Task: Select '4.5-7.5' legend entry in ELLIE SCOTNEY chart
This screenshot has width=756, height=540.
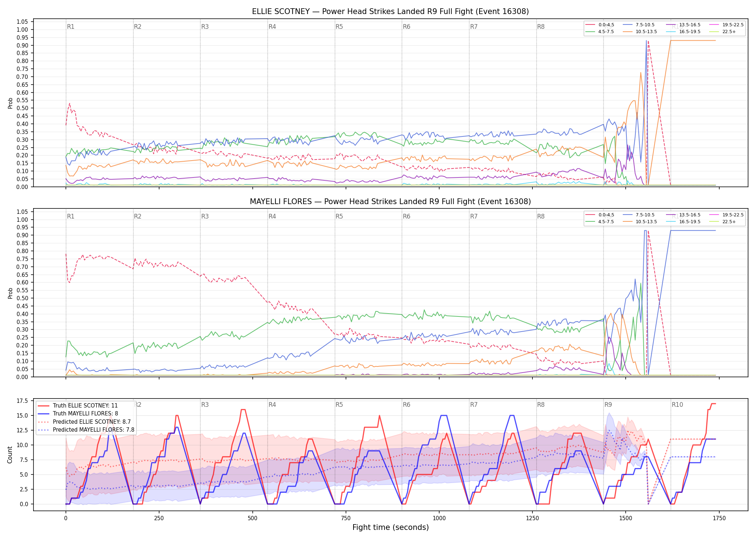Action: [600, 32]
